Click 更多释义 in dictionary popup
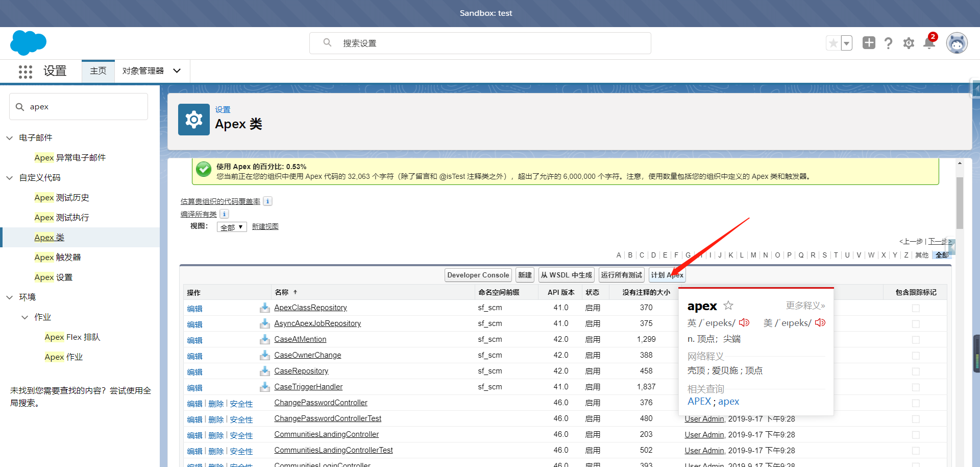The height and width of the screenshot is (467, 980). 805,306
